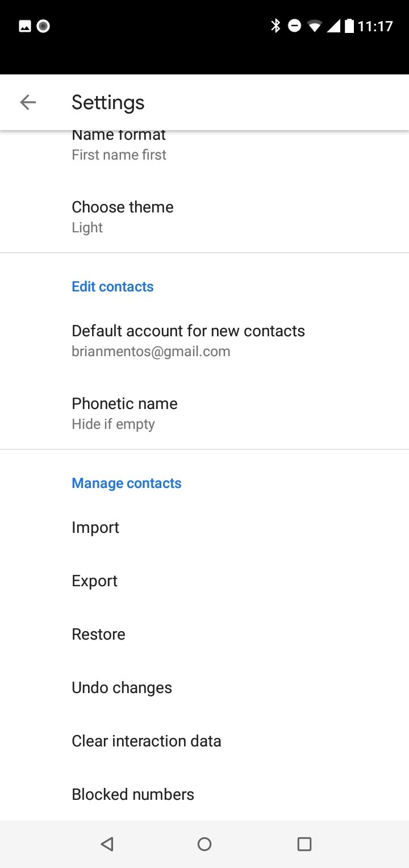
Task: Open Phonetic name setting
Action: click(124, 413)
